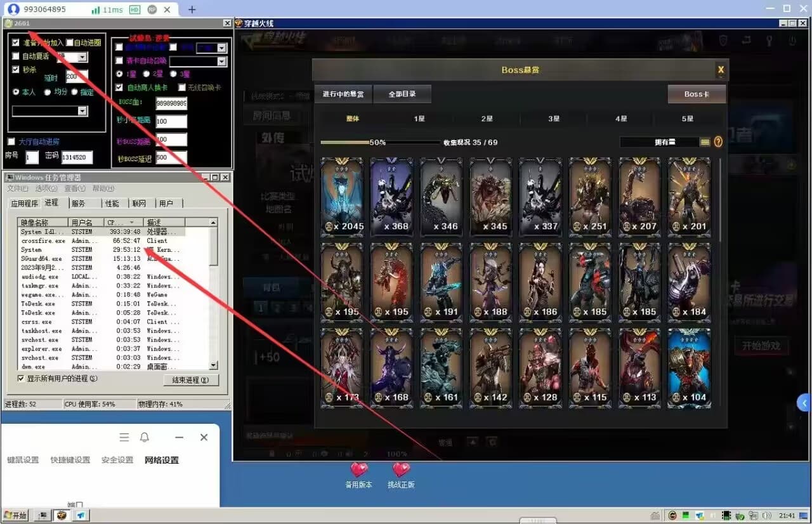This screenshot has height=524, width=812.
Task: Uncheck 显示所有用户的进程 in Task Manager
Action: tap(21, 379)
